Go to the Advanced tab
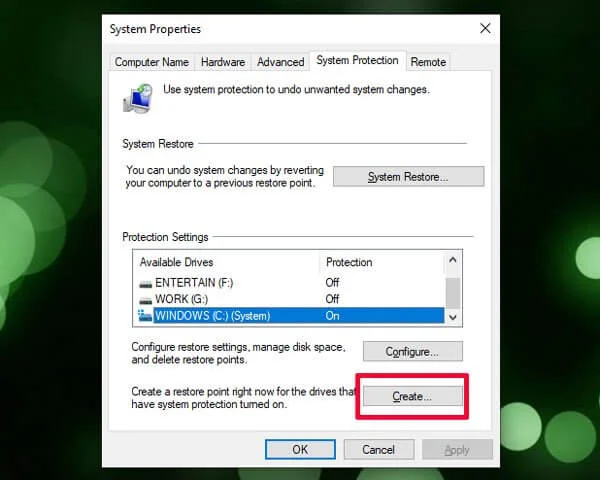The image size is (600, 480). [x=280, y=62]
